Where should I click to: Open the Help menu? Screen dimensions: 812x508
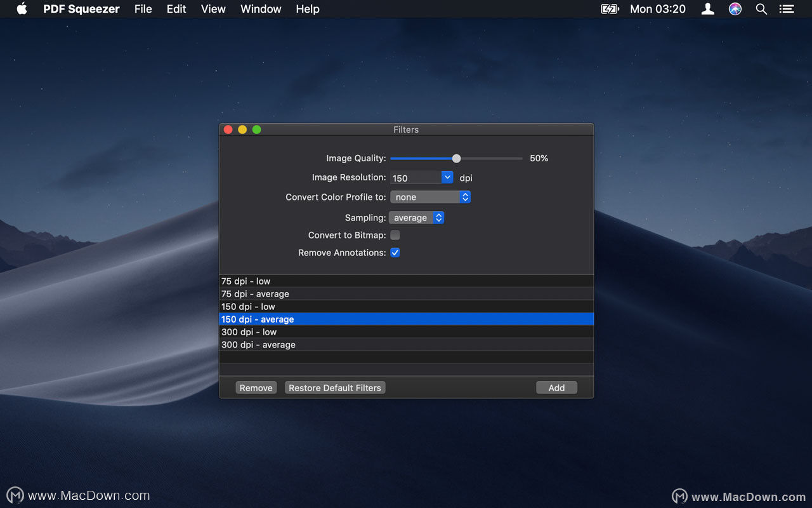(x=308, y=9)
